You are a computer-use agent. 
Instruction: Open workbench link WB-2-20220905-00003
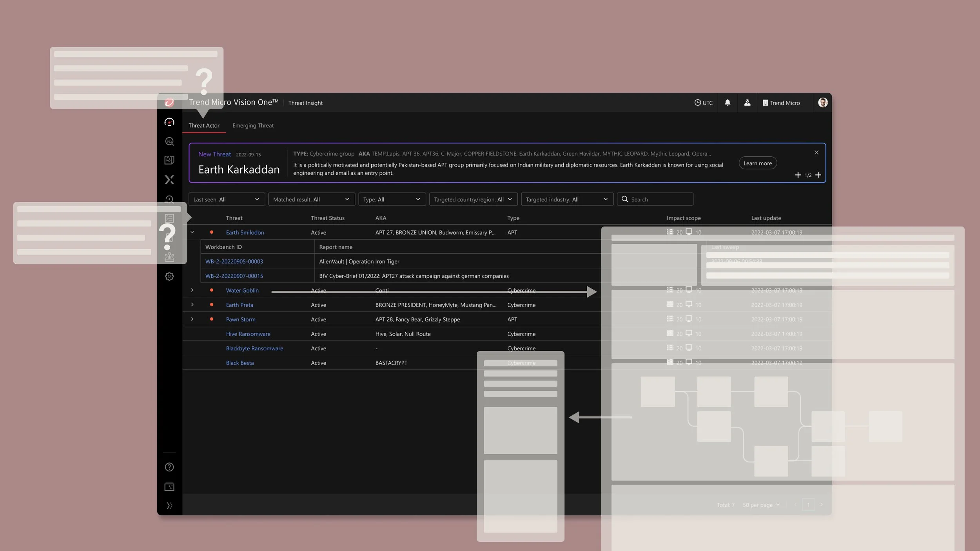(234, 261)
